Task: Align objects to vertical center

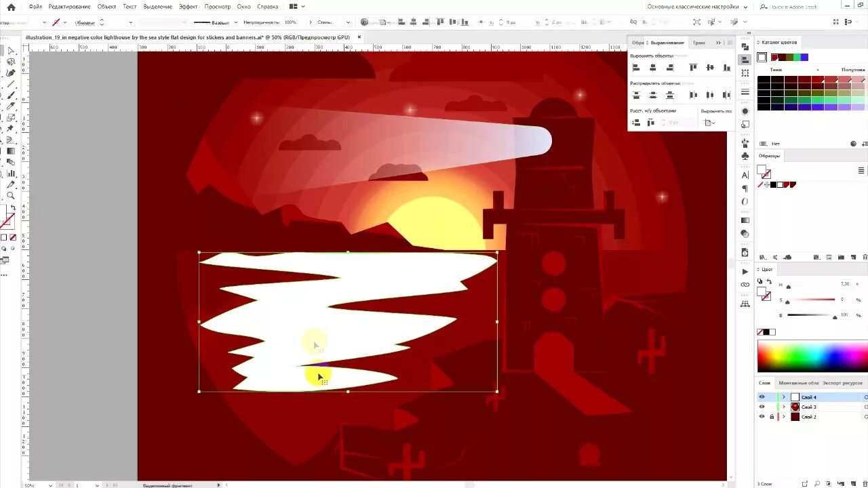Action: click(x=710, y=68)
